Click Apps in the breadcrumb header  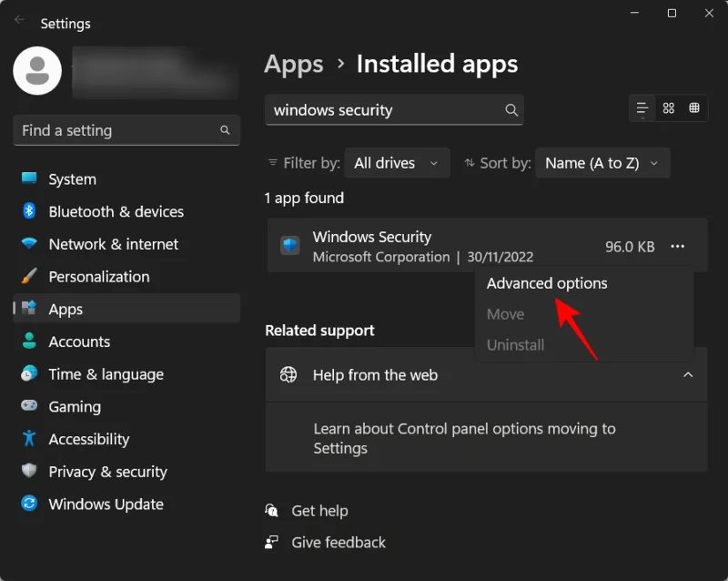pyautogui.click(x=294, y=64)
